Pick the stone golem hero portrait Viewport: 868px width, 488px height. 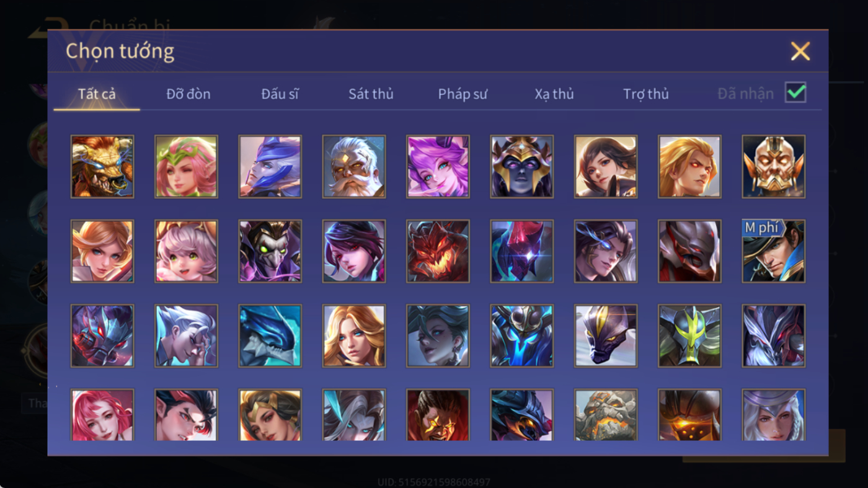pos(606,415)
